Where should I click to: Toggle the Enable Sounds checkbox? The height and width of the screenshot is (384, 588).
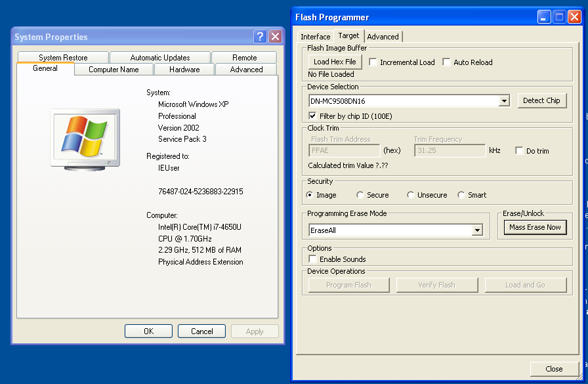tap(312, 259)
